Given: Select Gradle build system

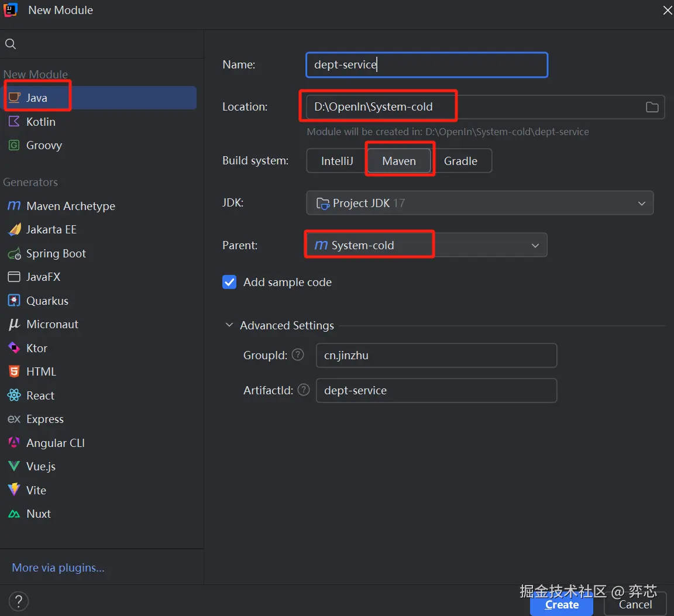Looking at the screenshot, I should pyautogui.click(x=461, y=161).
